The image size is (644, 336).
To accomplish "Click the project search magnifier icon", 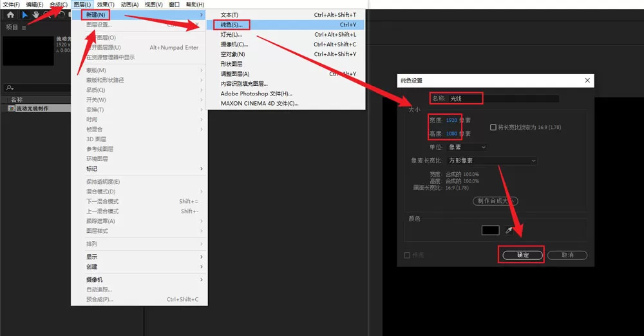I will 10,88.
